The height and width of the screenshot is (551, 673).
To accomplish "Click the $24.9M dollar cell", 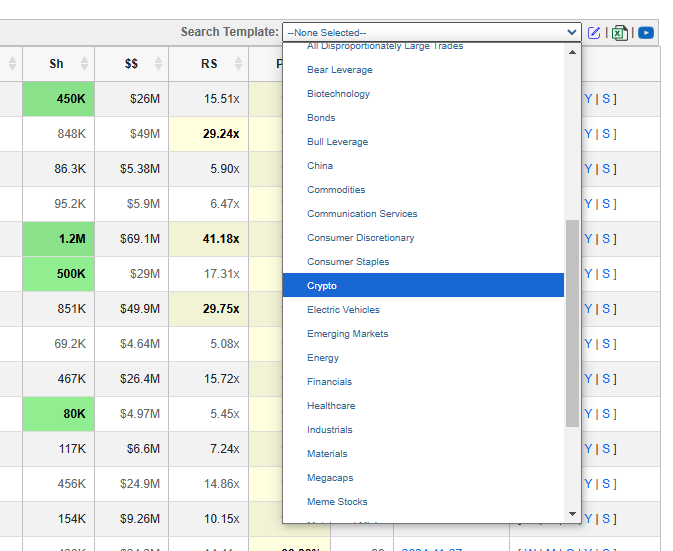I will (x=132, y=484).
